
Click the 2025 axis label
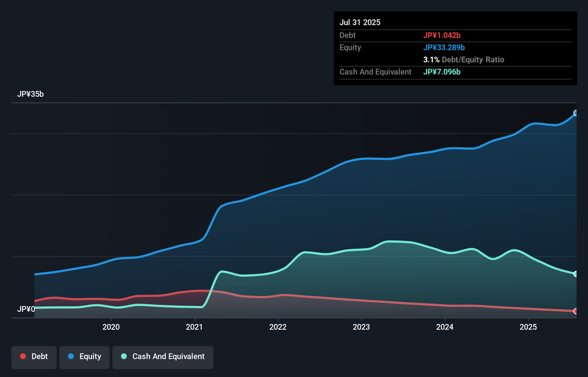[529, 327]
